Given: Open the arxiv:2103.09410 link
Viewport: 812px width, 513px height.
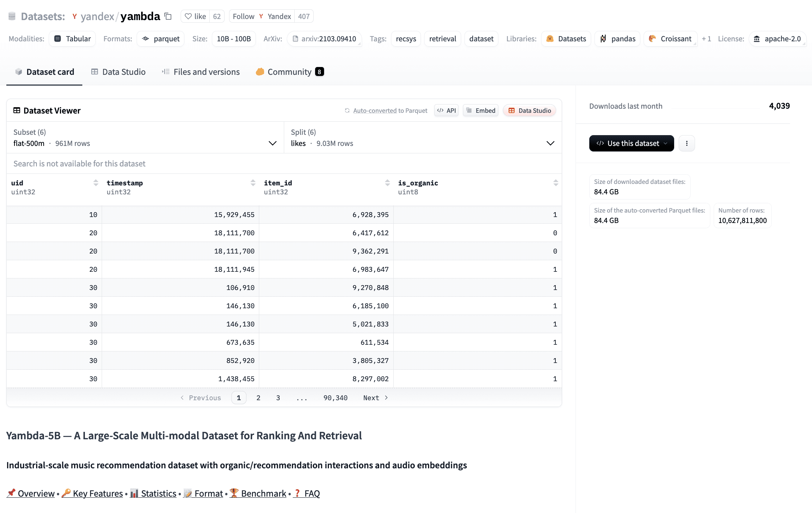Looking at the screenshot, I should (x=325, y=38).
